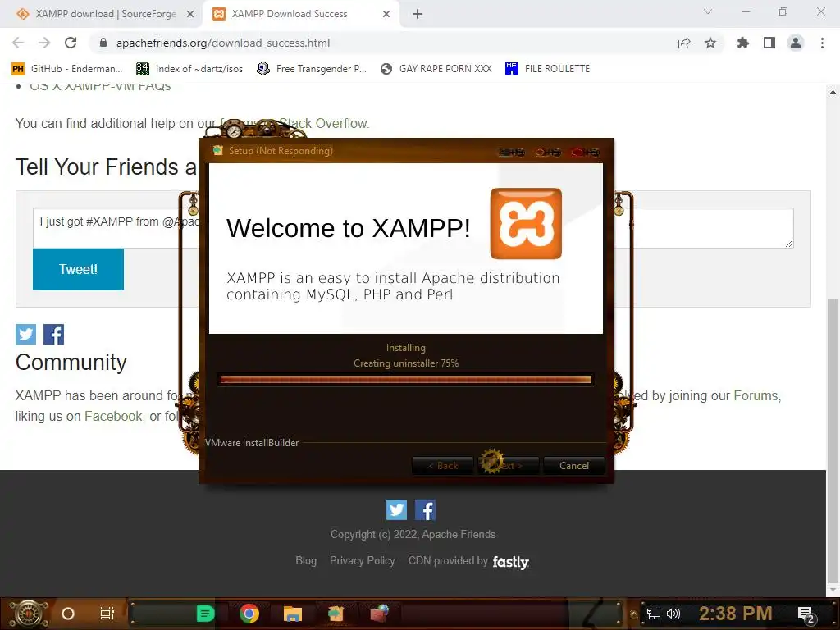Open the Index of ~dartz/isos bookmark
This screenshot has width=840, height=630.
click(189, 69)
